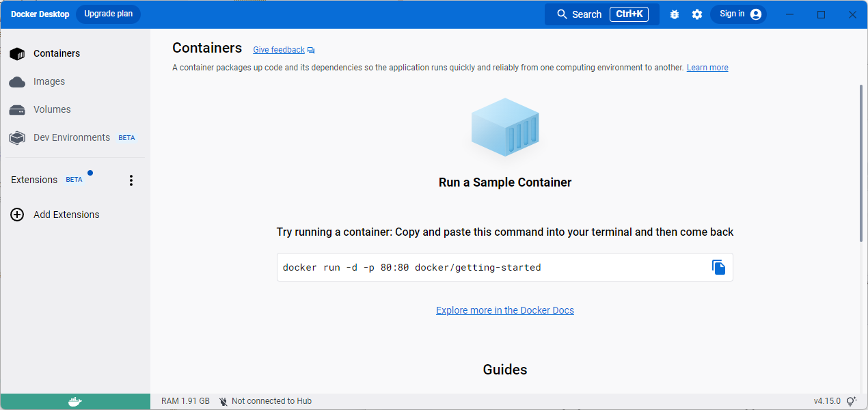Click the Docker Desktop title text

pos(40,14)
